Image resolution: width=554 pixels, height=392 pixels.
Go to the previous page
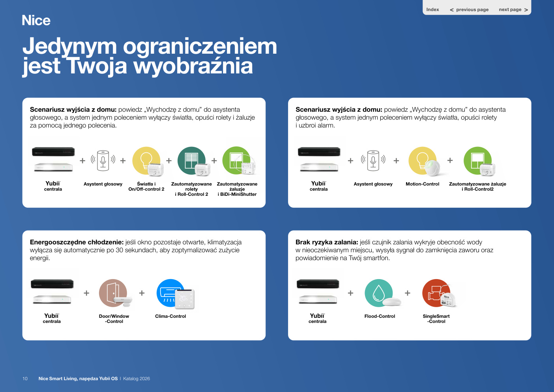[469, 9]
